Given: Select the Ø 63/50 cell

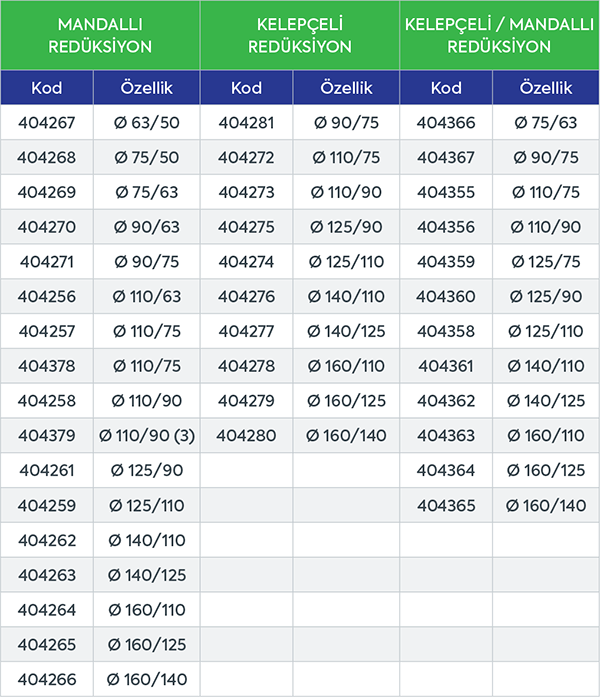Looking at the screenshot, I should point(147,123).
